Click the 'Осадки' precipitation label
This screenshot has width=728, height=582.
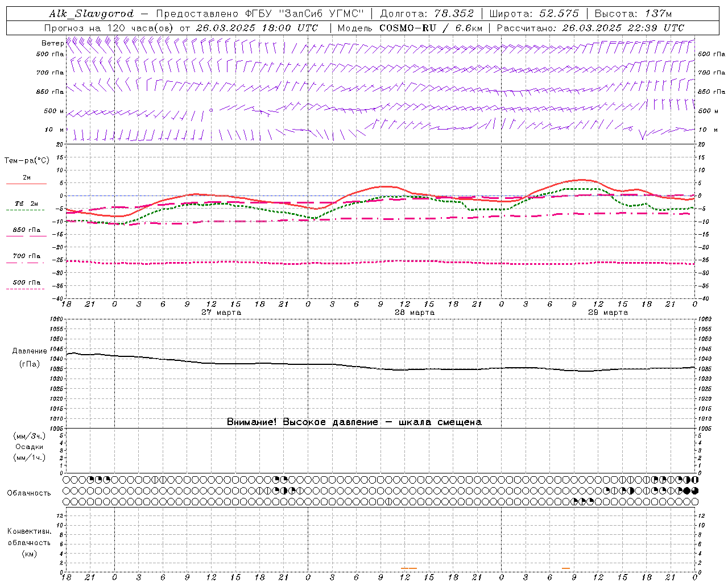point(30,447)
